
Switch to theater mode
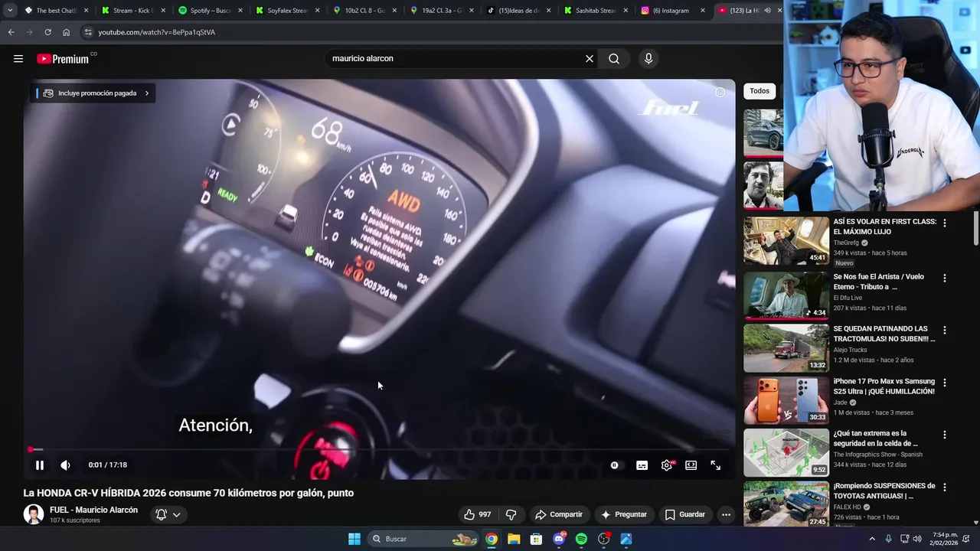pyautogui.click(x=691, y=465)
